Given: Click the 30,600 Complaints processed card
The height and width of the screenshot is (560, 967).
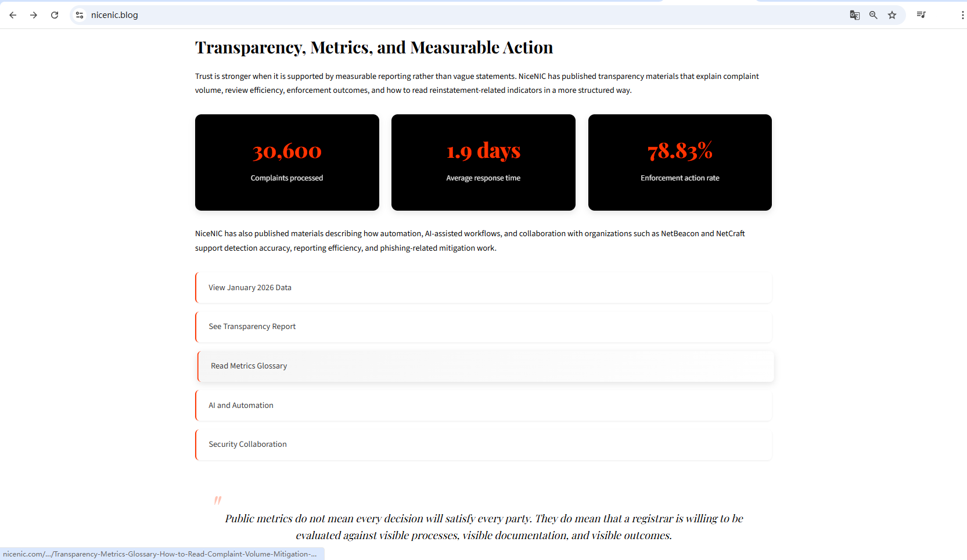Looking at the screenshot, I should [287, 162].
